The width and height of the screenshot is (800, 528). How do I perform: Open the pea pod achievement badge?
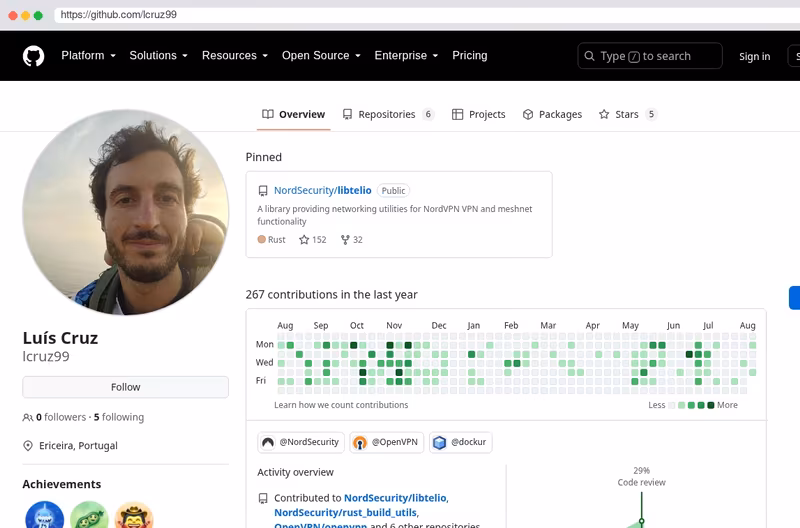(89, 515)
